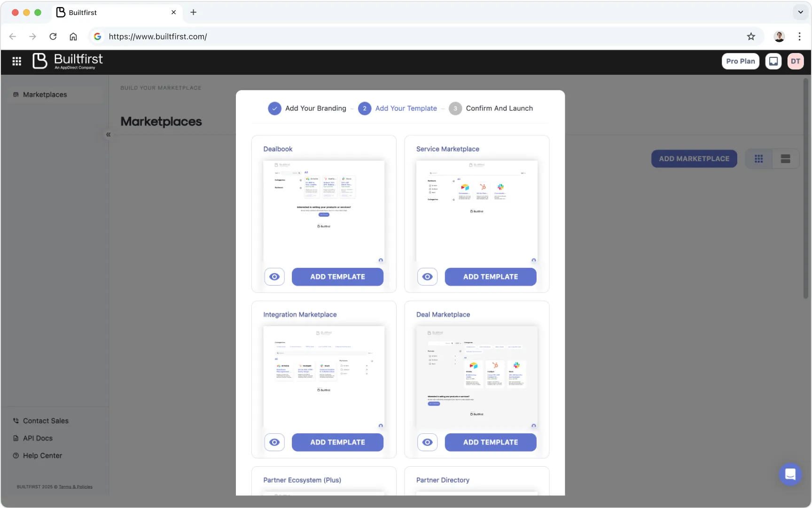Go forward in browser history
Image resolution: width=812 pixels, height=508 pixels.
(x=32, y=36)
